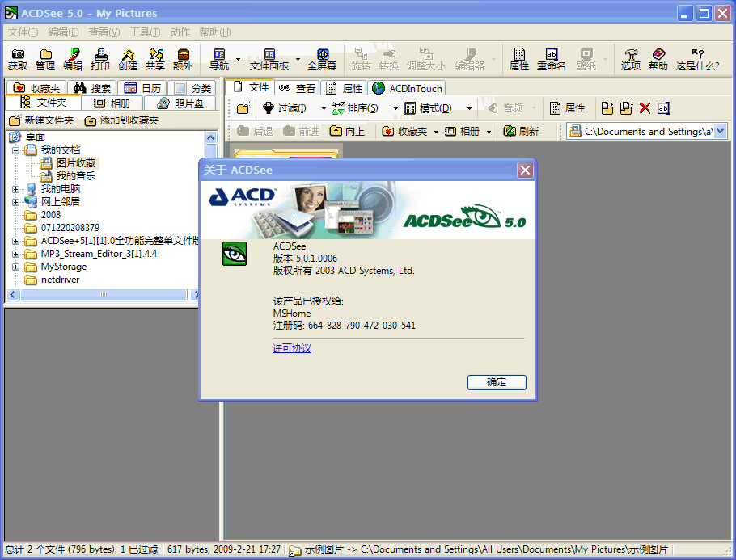This screenshot has height=560, width=736.
Task: Open the 许可协议 license agreement link
Action: (292, 348)
